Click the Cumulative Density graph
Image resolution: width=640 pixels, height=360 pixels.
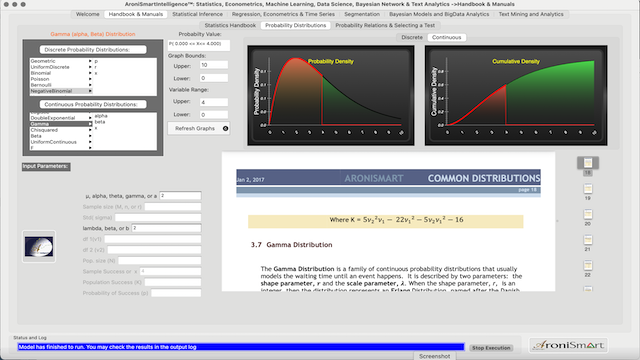click(516, 96)
